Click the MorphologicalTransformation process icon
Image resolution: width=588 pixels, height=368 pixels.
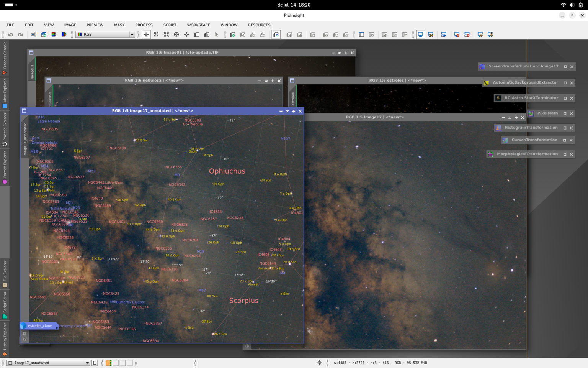coord(490,154)
